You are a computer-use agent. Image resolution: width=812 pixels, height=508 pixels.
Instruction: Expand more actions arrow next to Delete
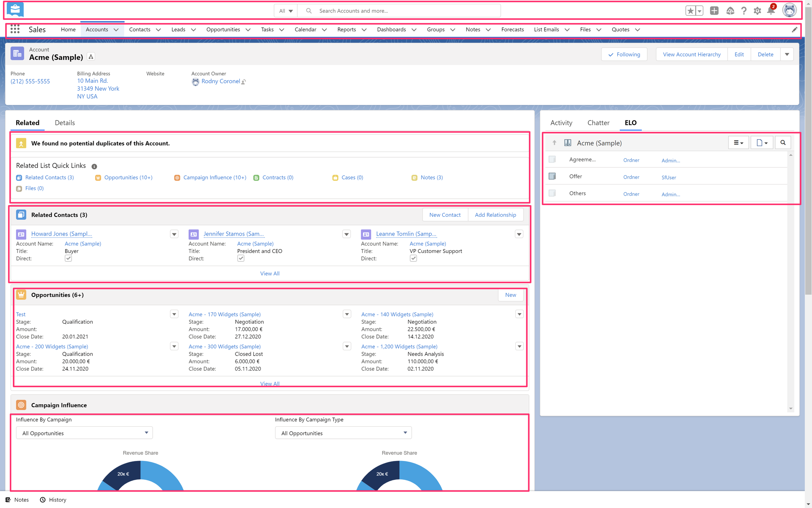787,54
